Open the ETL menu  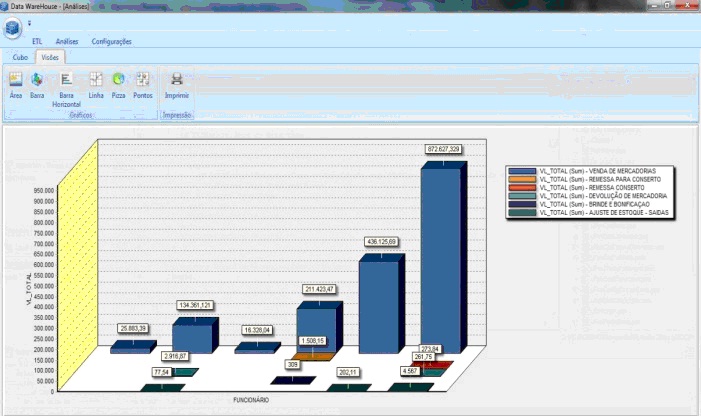point(37,41)
